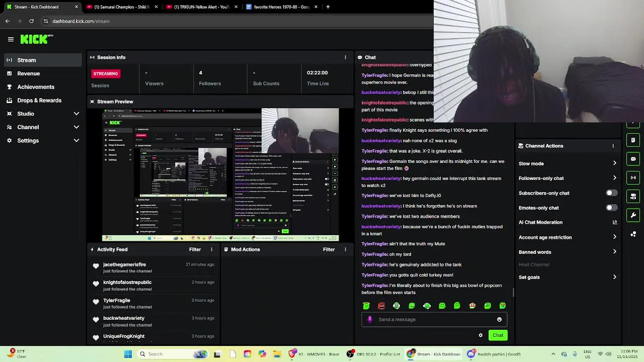The height and width of the screenshot is (362, 644).
Task: Open Session Info options menu
Action: (345, 57)
